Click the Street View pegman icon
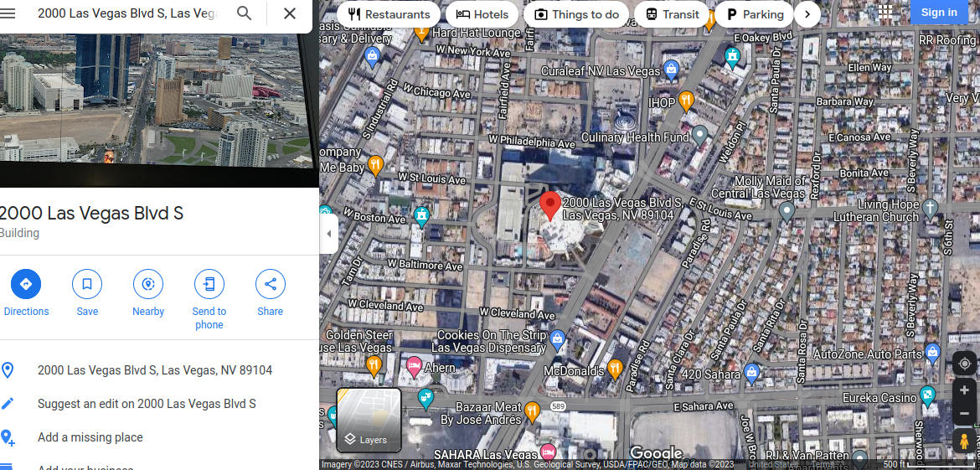The image size is (980, 470). tap(964, 441)
